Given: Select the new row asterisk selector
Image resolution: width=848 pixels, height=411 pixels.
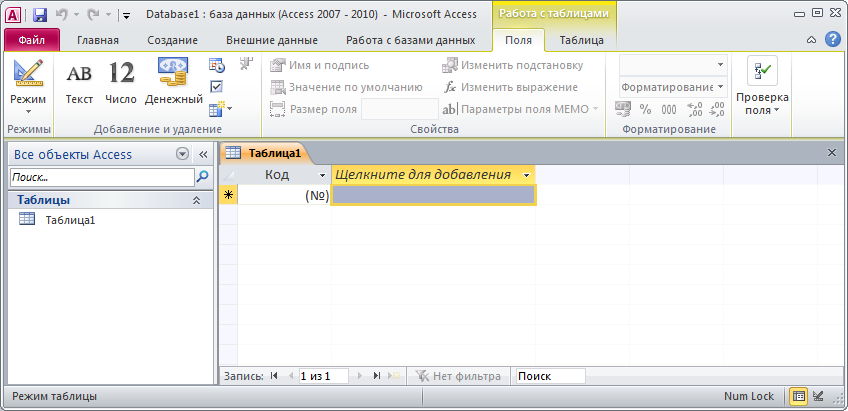Looking at the screenshot, I should (229, 196).
